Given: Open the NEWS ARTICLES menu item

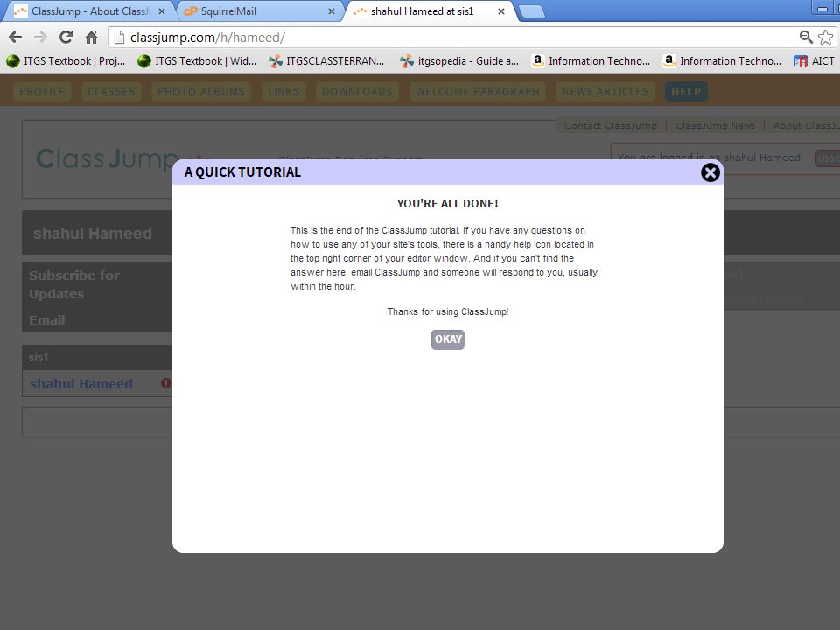Looking at the screenshot, I should click(x=605, y=92).
